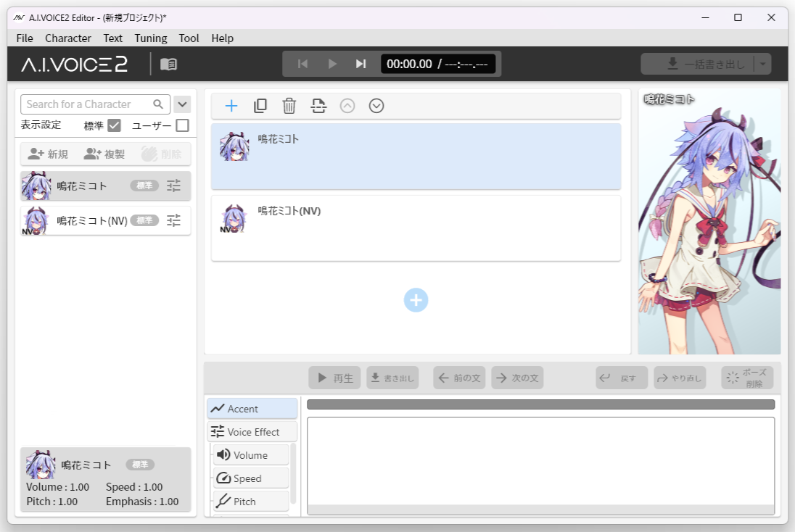Click the horizontal scrollbar under the accent editor
795x532 pixels.
pyautogui.click(x=540, y=510)
